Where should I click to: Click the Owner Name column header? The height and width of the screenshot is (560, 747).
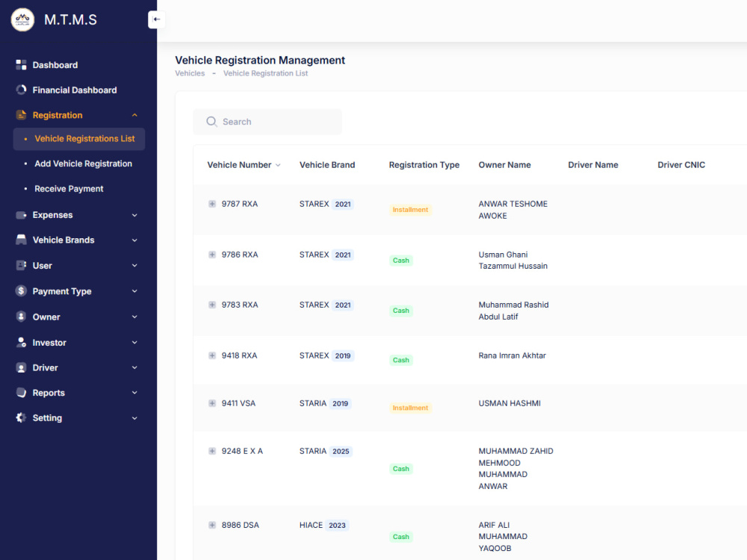coord(504,165)
